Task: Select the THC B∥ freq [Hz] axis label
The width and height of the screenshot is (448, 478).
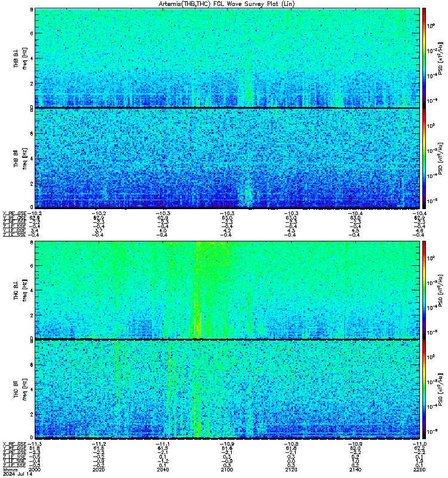Action: click(20, 390)
